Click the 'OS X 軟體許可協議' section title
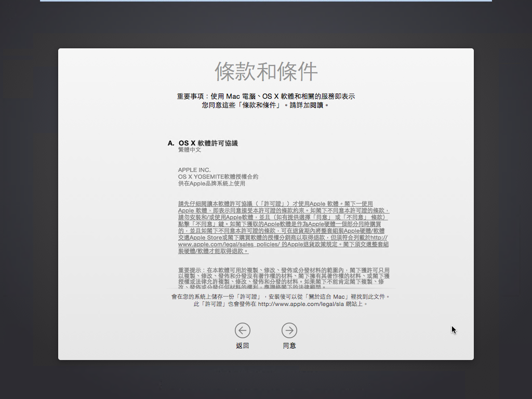 point(208,143)
